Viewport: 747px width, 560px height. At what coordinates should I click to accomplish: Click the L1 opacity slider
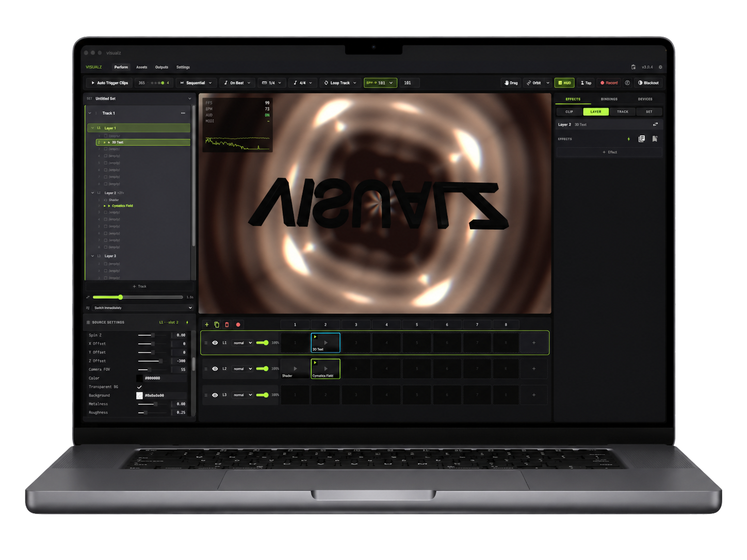(262, 343)
